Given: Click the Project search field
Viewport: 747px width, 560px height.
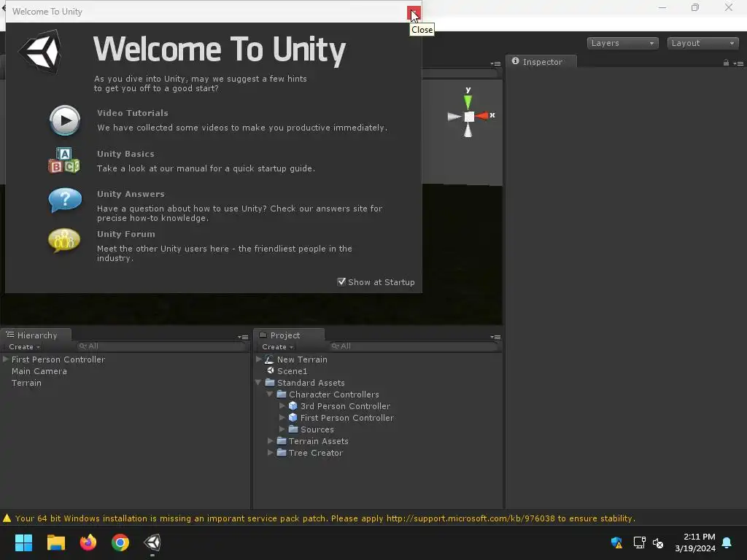Looking at the screenshot, I should (x=413, y=346).
